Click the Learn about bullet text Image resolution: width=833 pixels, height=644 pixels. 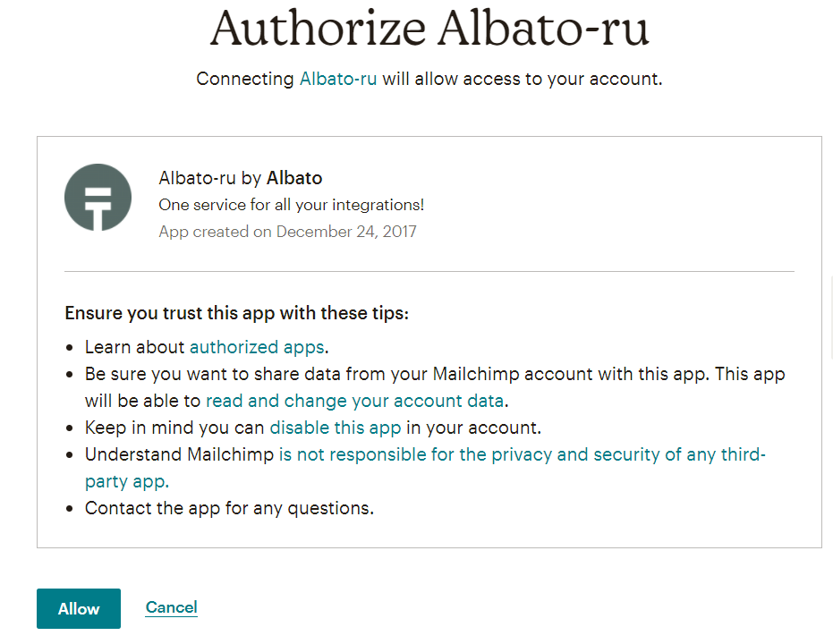tap(135, 347)
